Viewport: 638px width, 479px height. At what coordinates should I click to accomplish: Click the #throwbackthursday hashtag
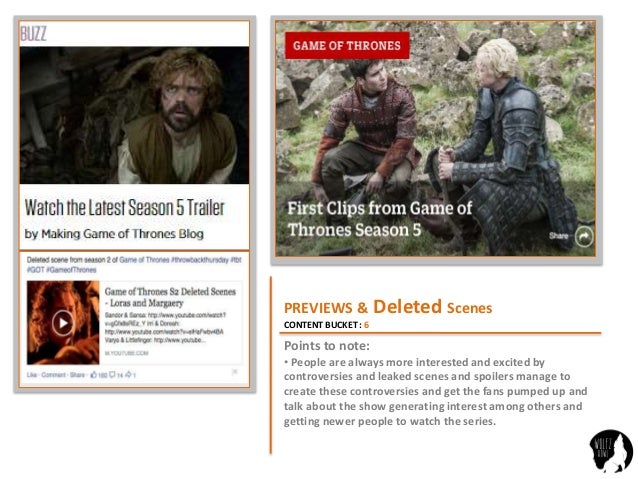coord(200,260)
